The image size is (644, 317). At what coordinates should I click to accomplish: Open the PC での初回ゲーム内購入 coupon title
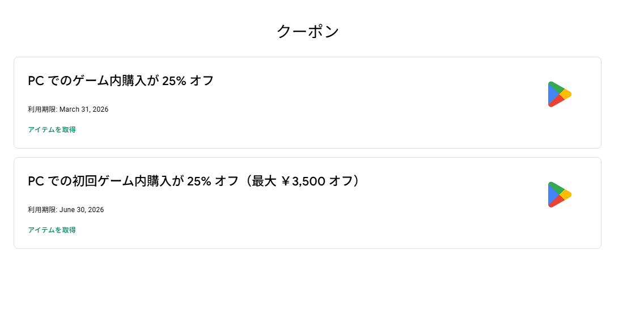[193, 181]
